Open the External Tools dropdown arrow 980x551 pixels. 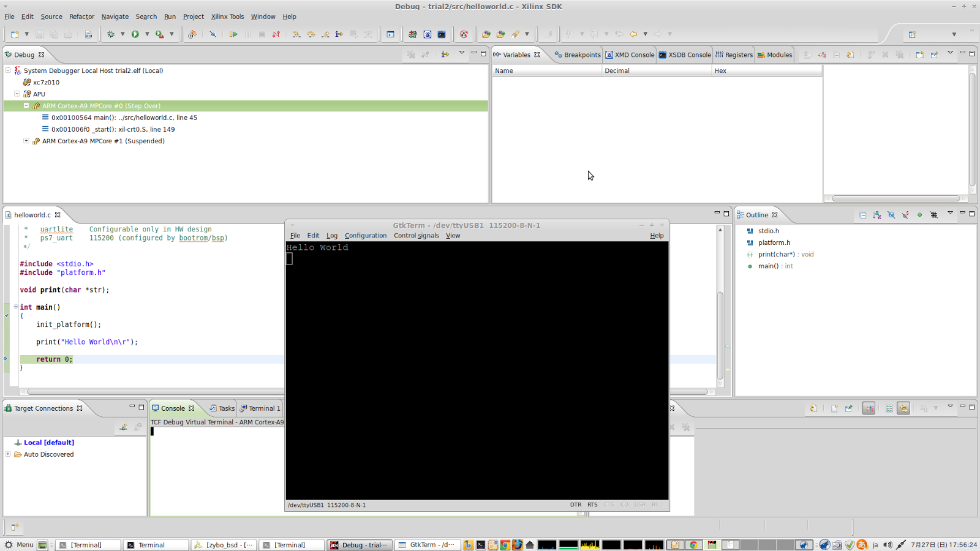click(x=171, y=34)
